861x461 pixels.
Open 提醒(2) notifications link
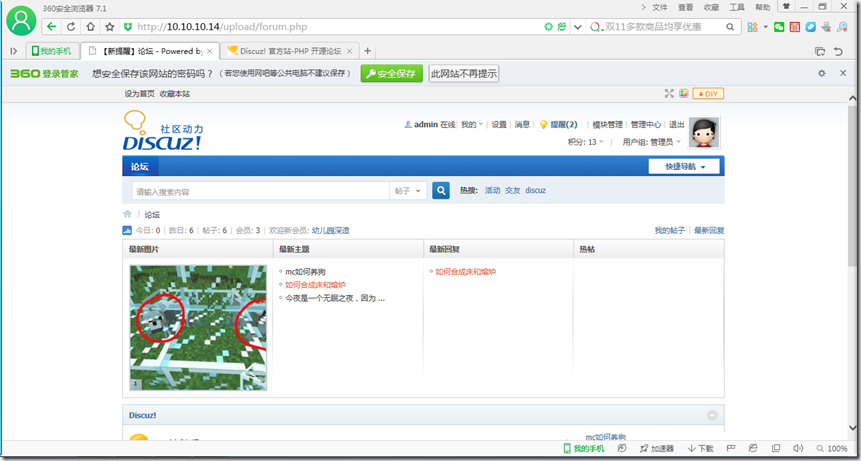[x=564, y=125]
